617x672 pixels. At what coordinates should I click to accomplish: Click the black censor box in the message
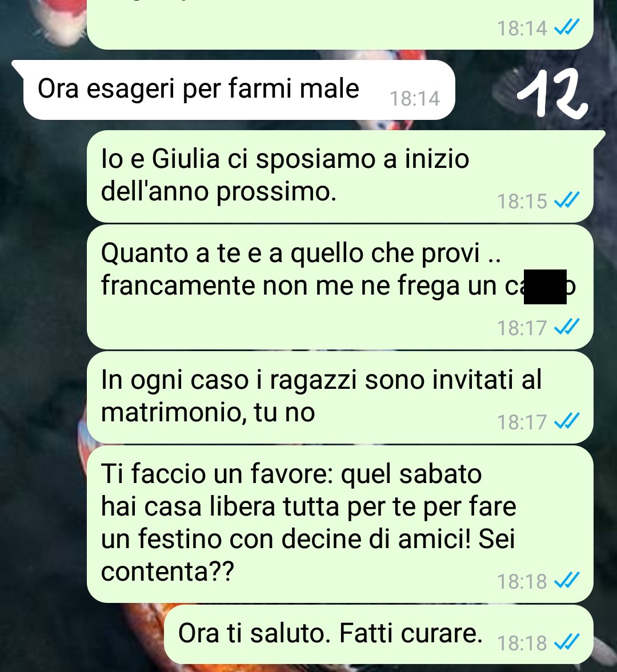point(545,287)
